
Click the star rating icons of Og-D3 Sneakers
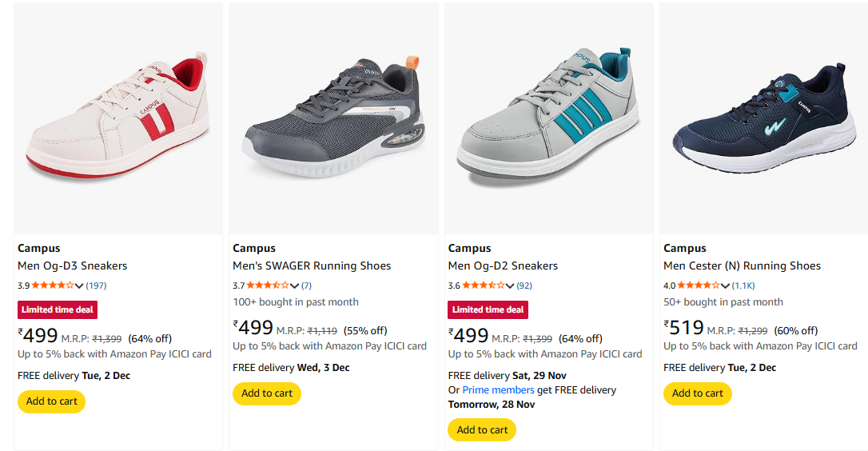(x=53, y=285)
